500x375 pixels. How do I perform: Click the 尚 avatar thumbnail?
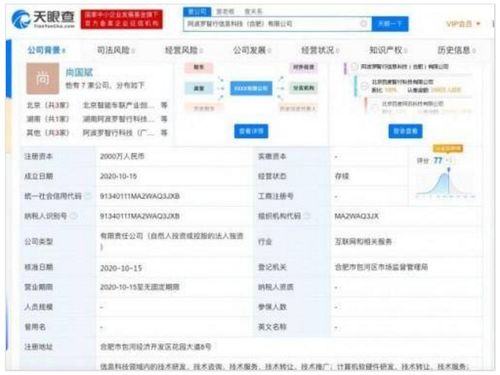[x=43, y=79]
